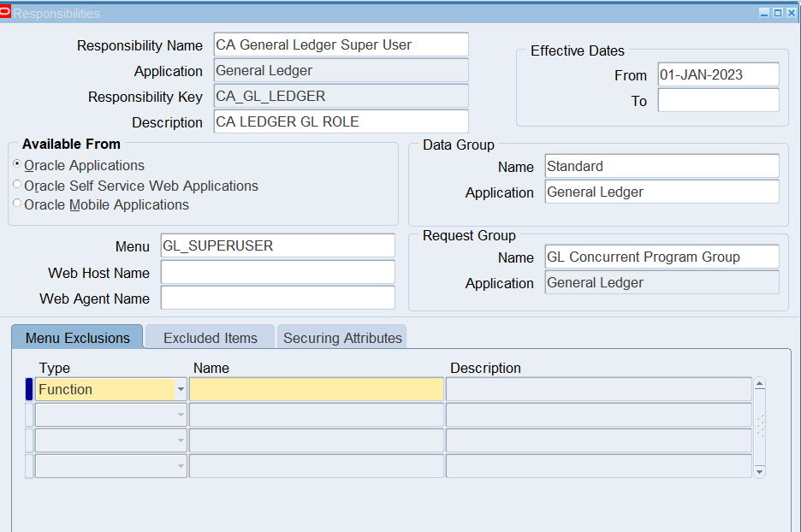Click the Web Agent Name field
Viewport: 801px width, 532px height.
(x=278, y=298)
